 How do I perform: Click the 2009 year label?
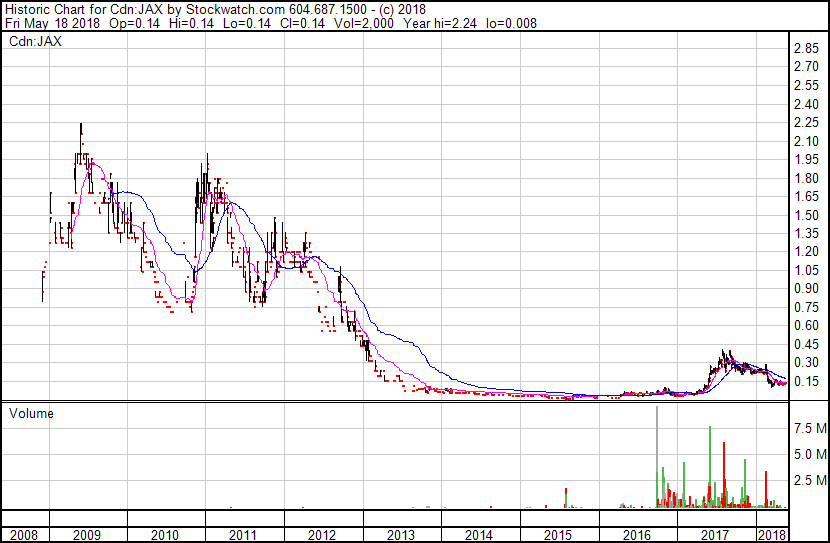point(86,534)
